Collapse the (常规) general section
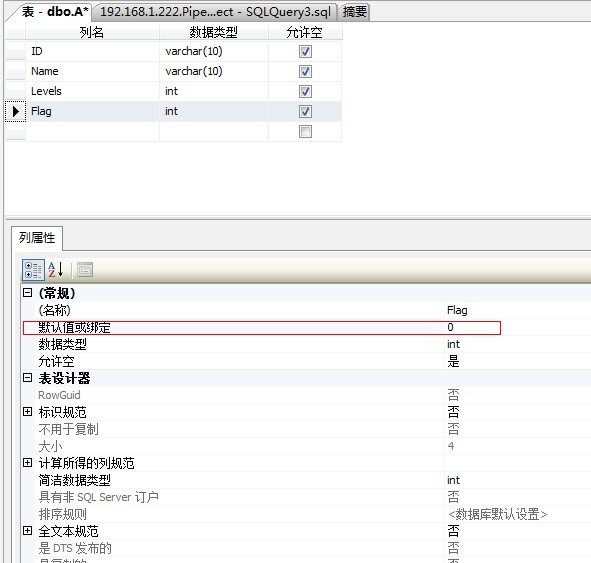Screen dimensions: 591x563 tap(28, 293)
